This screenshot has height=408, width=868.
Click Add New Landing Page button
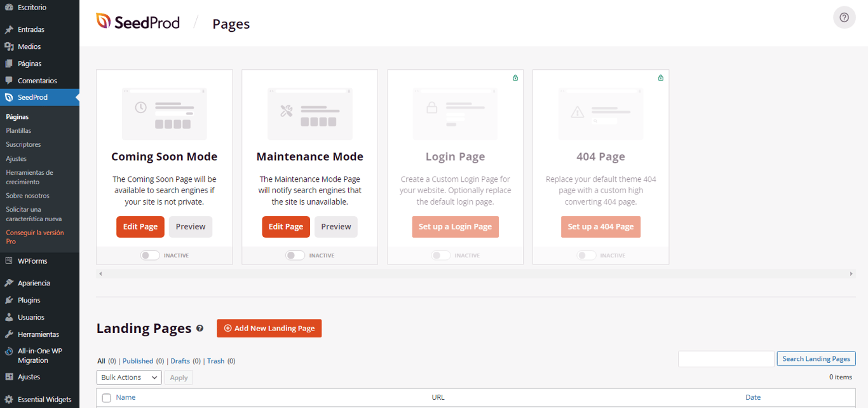(x=269, y=329)
